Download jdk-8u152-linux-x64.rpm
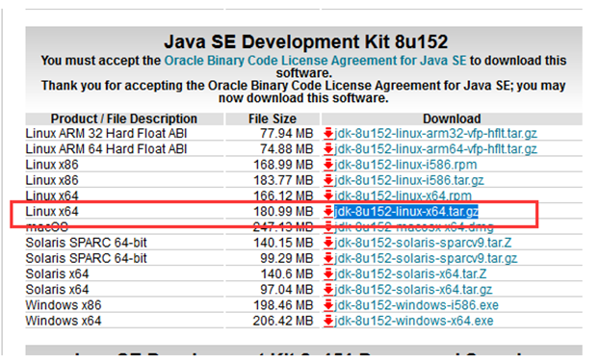599x364 pixels. (403, 195)
